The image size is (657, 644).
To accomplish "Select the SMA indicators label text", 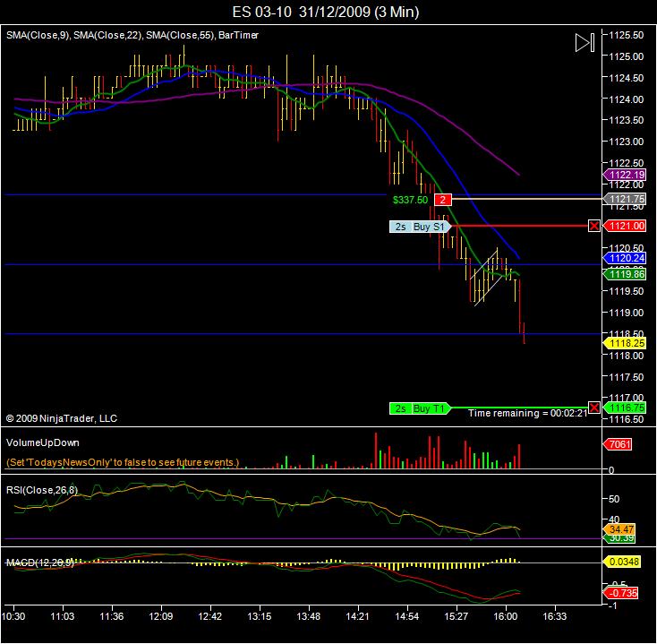I will coord(132,35).
